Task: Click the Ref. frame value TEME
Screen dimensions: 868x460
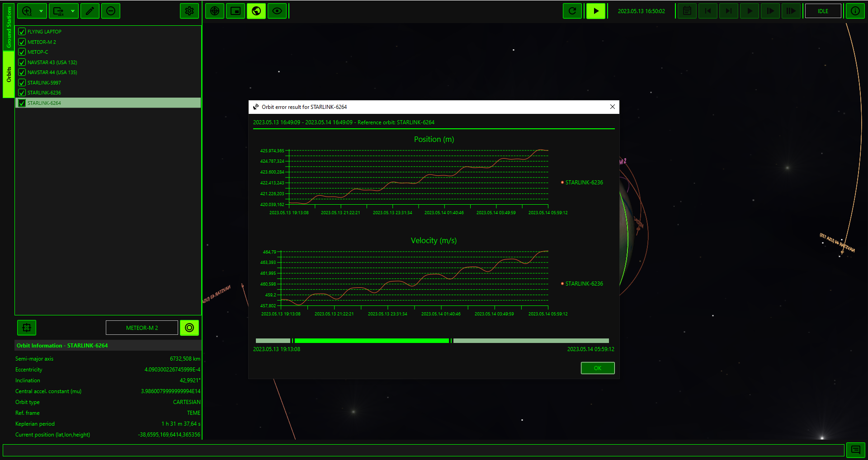Action: point(193,413)
